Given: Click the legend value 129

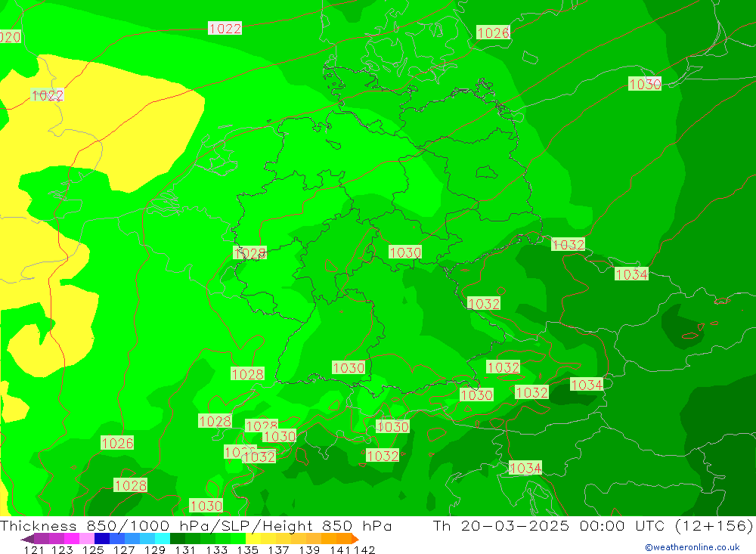Looking at the screenshot, I should pos(155,549).
